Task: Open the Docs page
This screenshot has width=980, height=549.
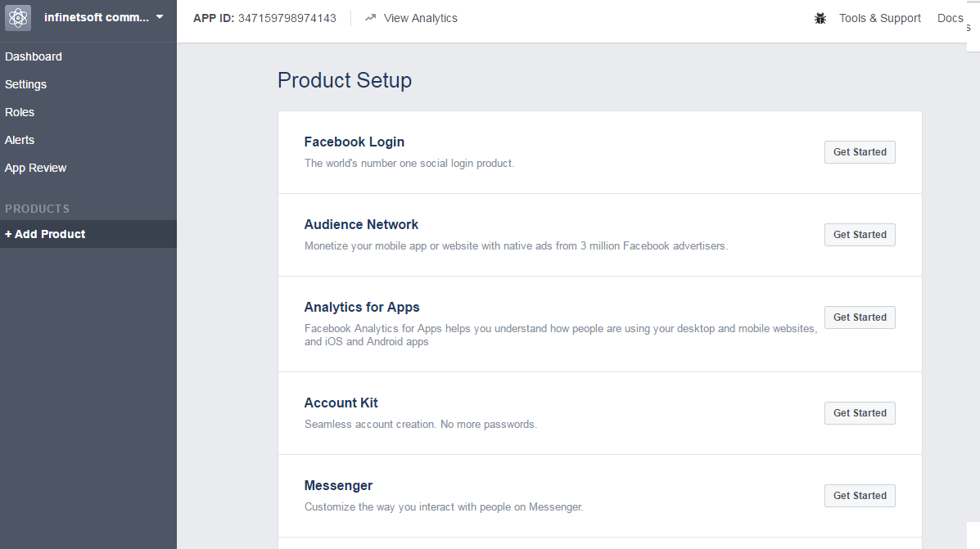Action: tap(950, 17)
